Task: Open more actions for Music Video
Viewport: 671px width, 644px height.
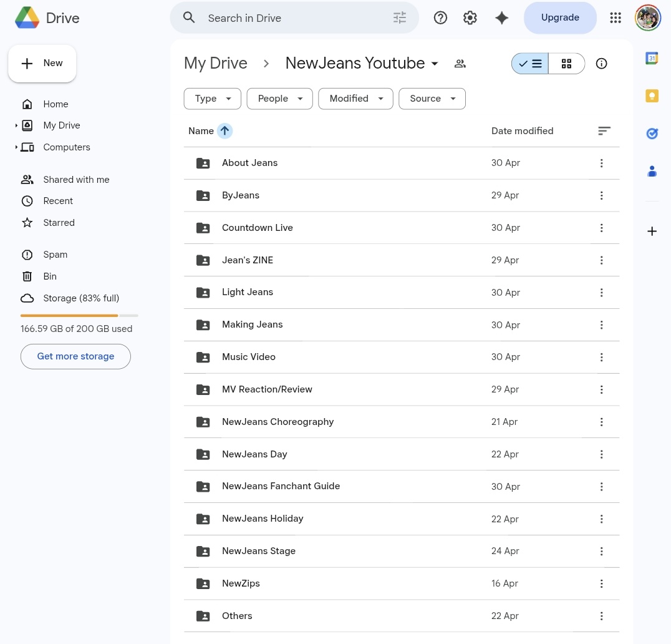Action: (601, 357)
